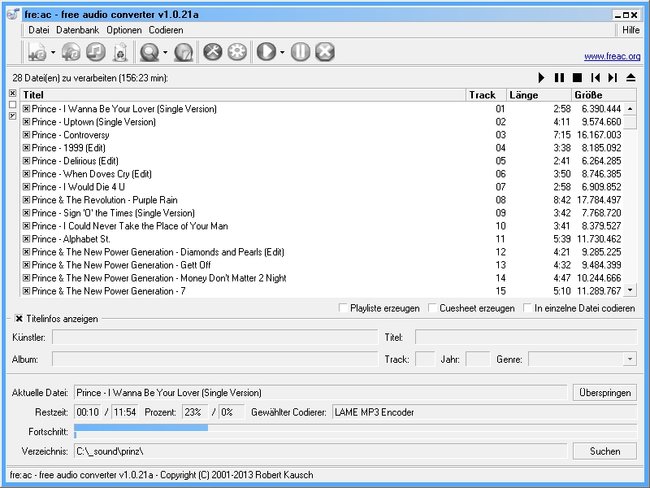Click the Künstler input field
The width and height of the screenshot is (650, 488).
tap(215, 337)
